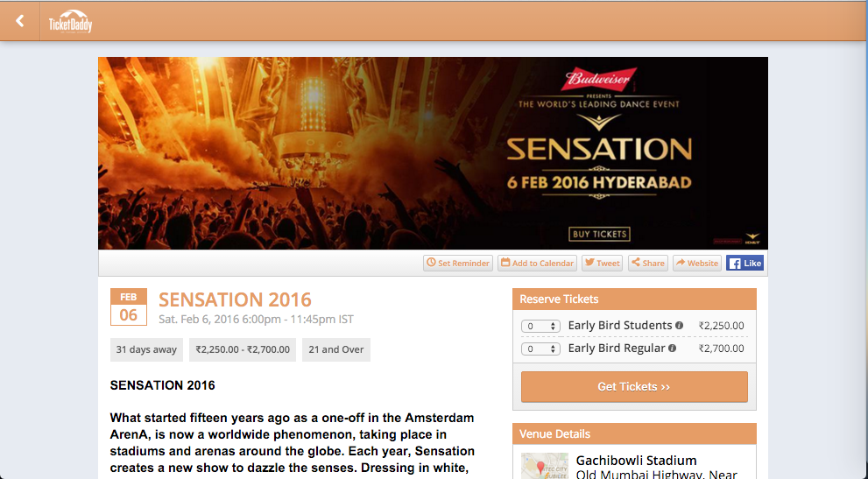Click the Gachibowli Stadium venue name

click(636, 460)
